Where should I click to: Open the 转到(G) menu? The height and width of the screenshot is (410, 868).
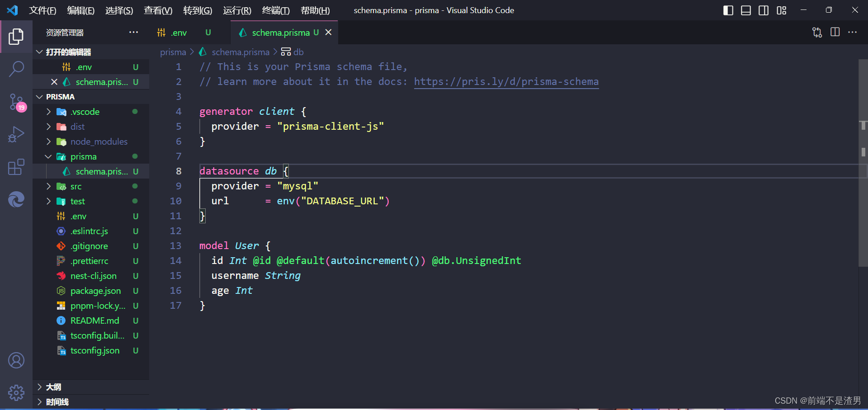(198, 10)
